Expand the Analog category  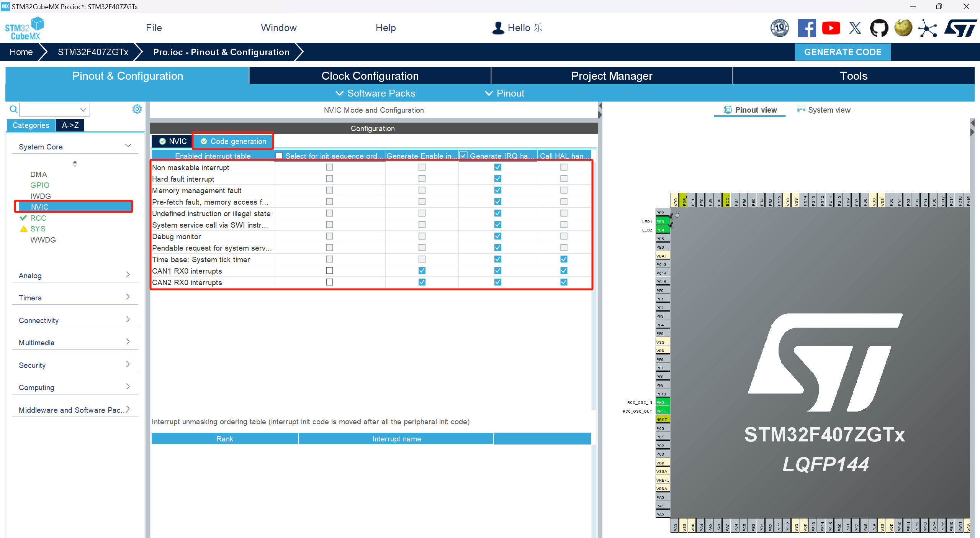click(128, 274)
